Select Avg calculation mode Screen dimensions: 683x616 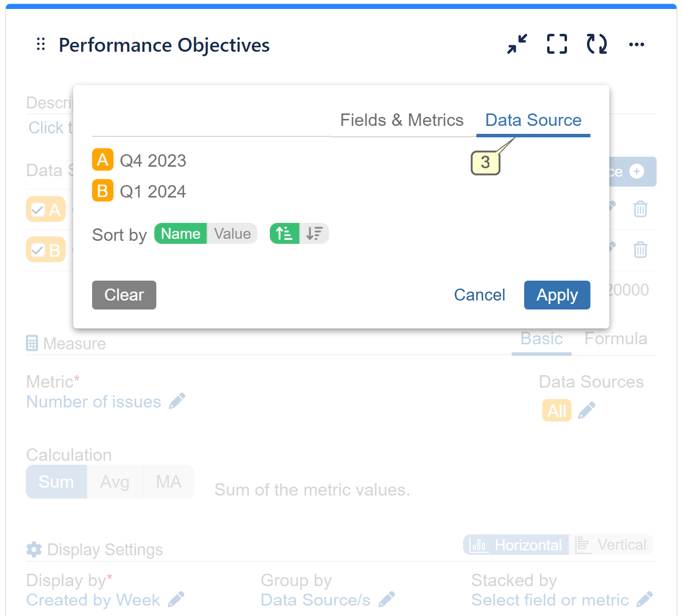(114, 481)
